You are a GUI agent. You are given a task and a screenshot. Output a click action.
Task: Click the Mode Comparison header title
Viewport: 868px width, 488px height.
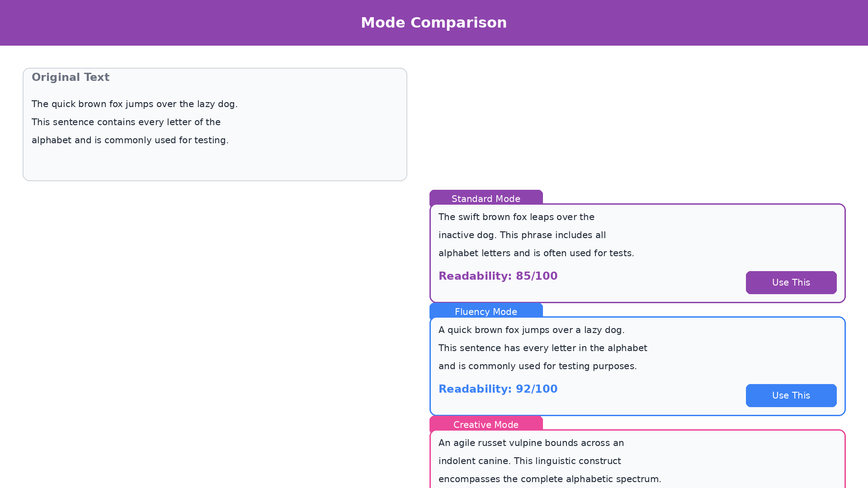coord(434,23)
